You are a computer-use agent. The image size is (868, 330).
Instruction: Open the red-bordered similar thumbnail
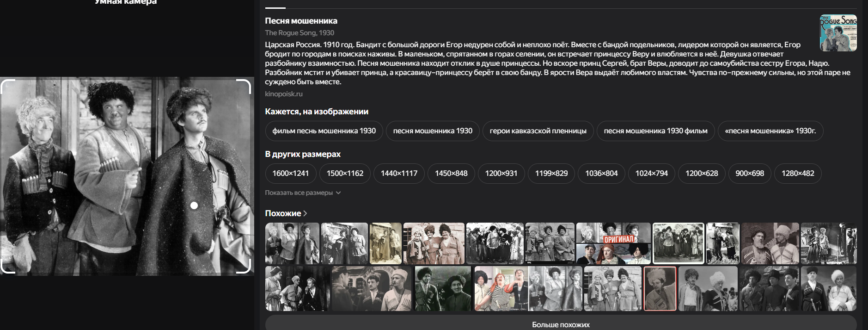(x=660, y=288)
